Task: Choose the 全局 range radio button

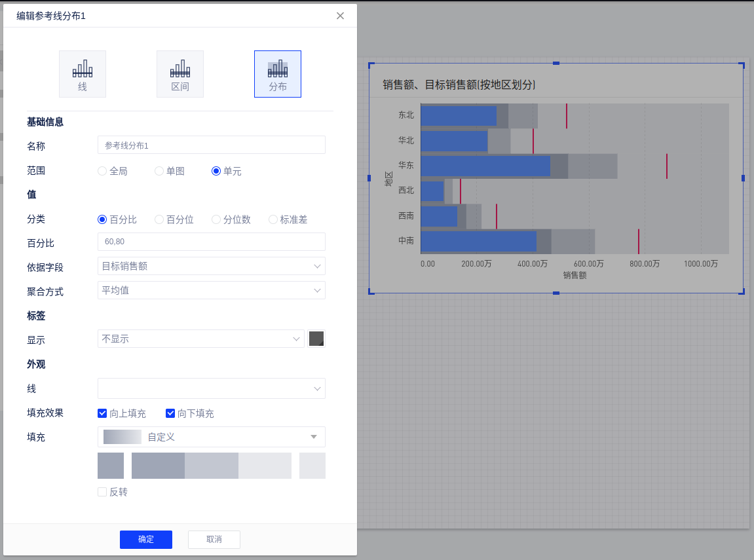Action: click(102, 171)
